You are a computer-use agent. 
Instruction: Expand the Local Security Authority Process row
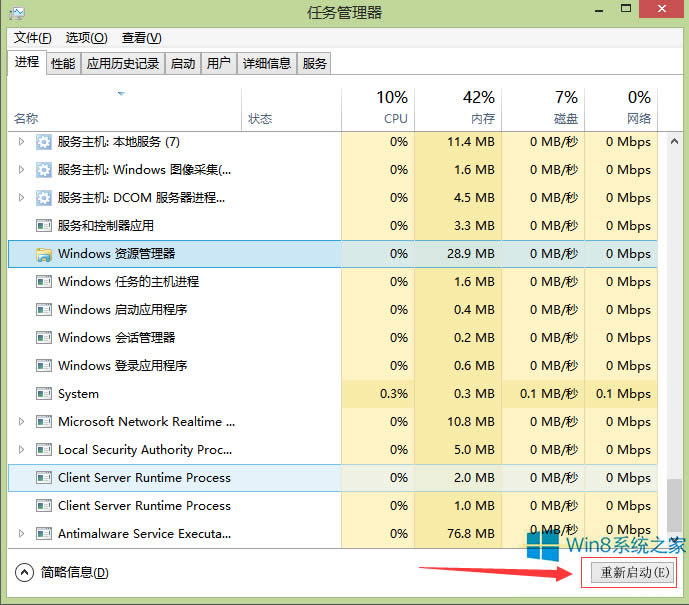[22, 450]
